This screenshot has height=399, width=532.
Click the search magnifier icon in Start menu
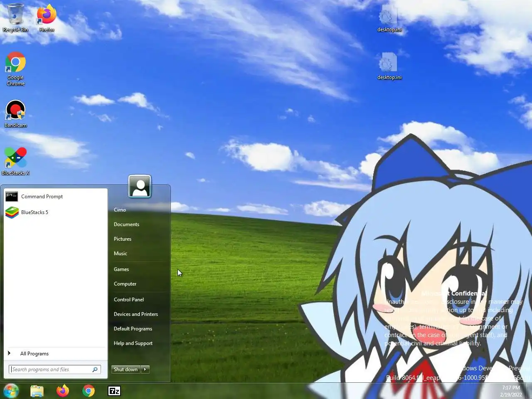(95, 369)
